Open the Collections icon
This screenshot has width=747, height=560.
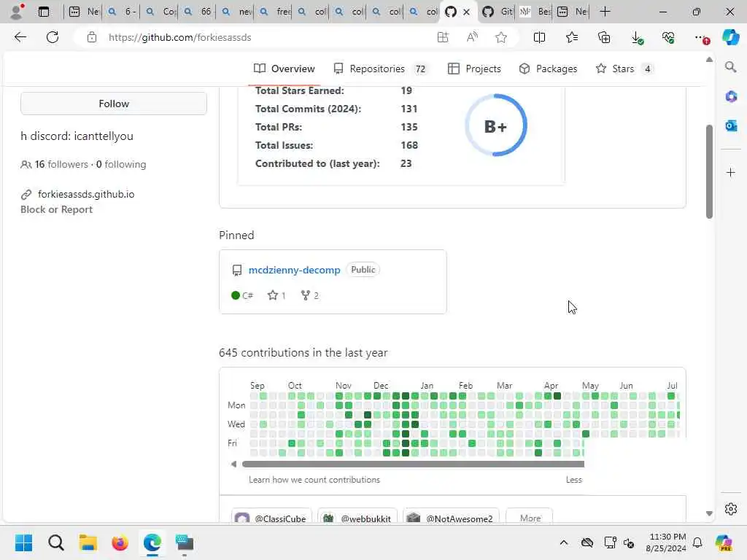click(604, 37)
